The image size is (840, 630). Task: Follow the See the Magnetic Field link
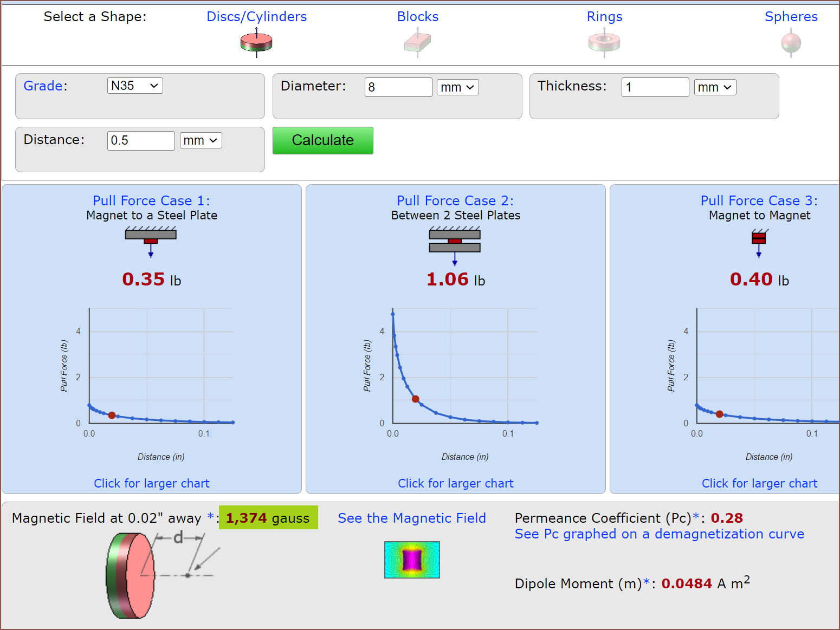point(411,518)
